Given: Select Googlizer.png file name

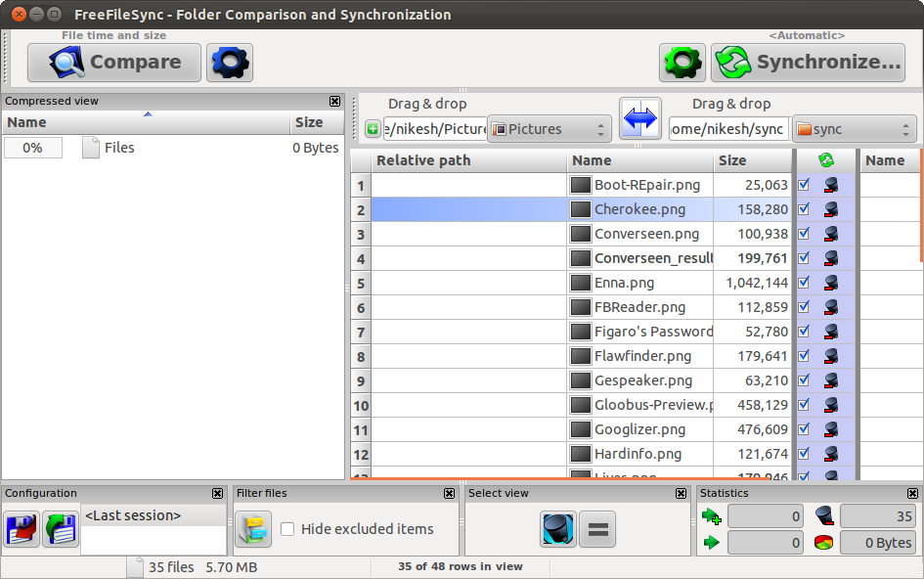Looking at the screenshot, I should pyautogui.click(x=639, y=429).
